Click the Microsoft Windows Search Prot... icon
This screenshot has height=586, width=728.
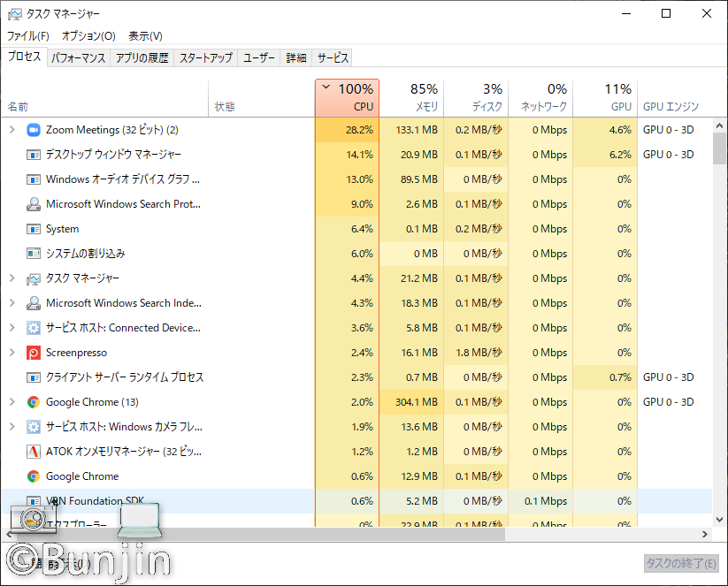pos(33,204)
